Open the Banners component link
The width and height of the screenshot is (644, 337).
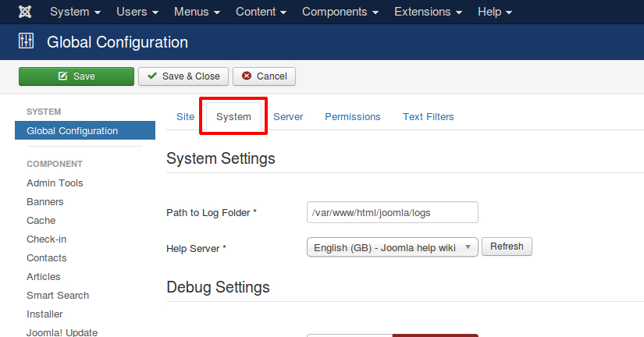coord(45,202)
